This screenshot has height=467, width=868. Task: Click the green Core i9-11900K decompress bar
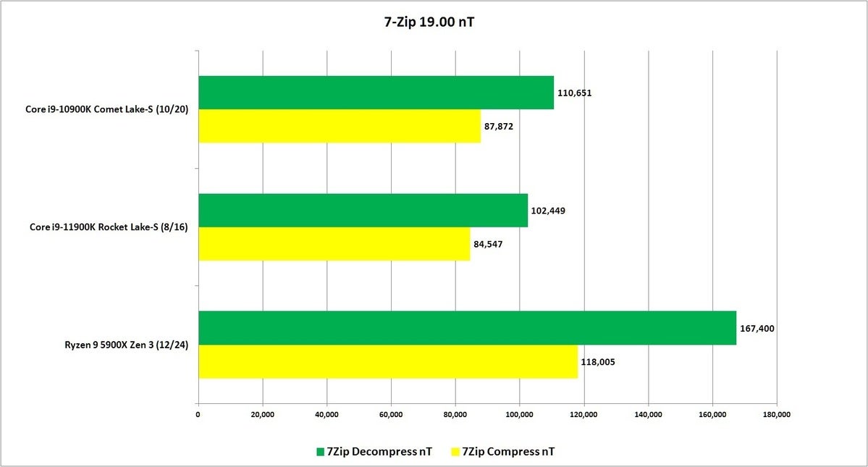click(x=363, y=210)
